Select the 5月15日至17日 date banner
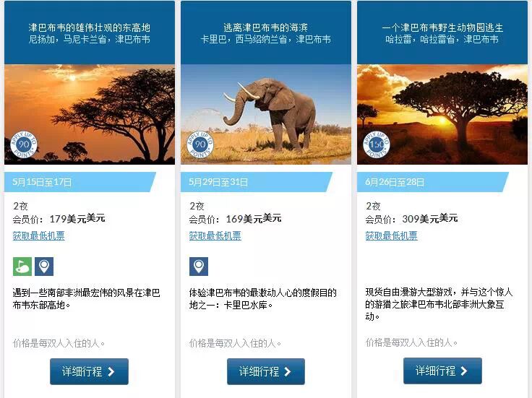 (x=80, y=182)
